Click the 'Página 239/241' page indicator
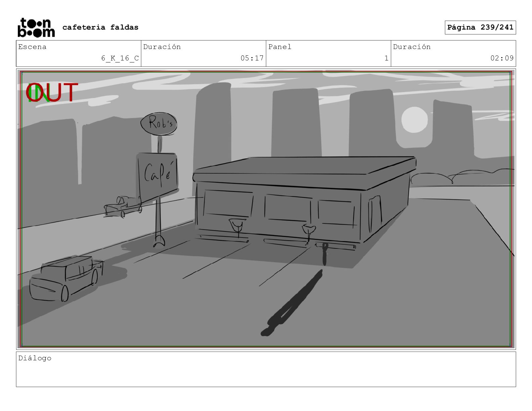Image resolution: width=532 pixels, height=411 pixels. pos(480,28)
